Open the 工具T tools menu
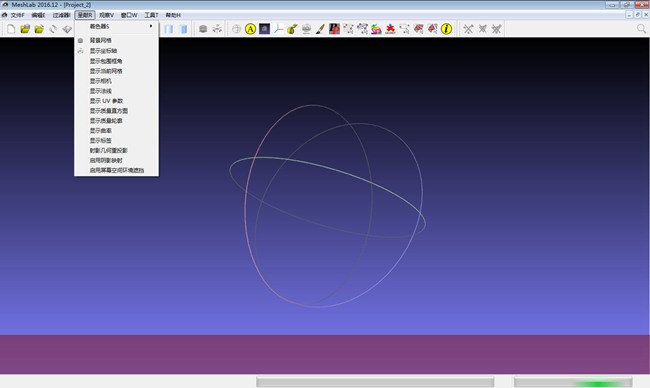 coord(151,15)
